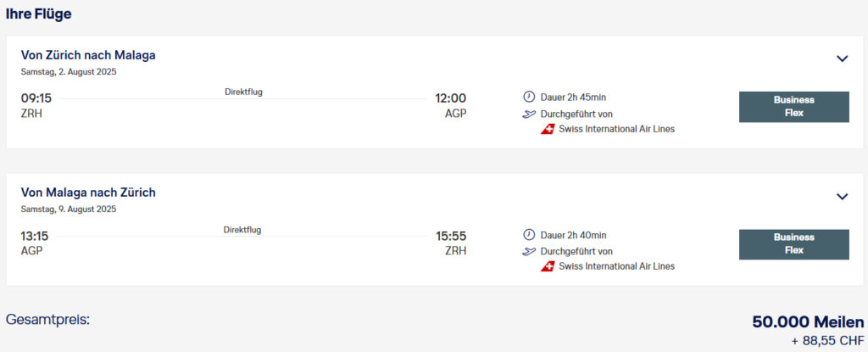Click Swiss International Air Lines on the outbound flight
This screenshot has height=352, width=868.
(x=616, y=129)
